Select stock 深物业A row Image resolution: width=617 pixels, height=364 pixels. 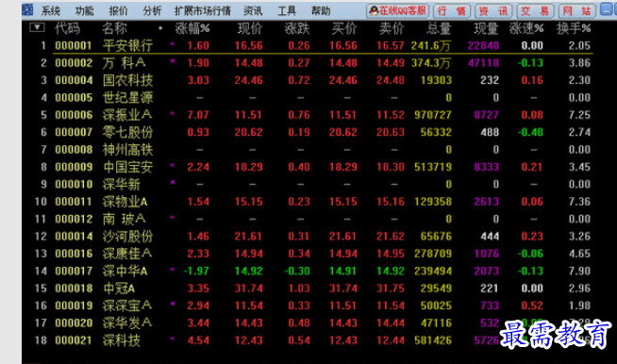[313, 202]
